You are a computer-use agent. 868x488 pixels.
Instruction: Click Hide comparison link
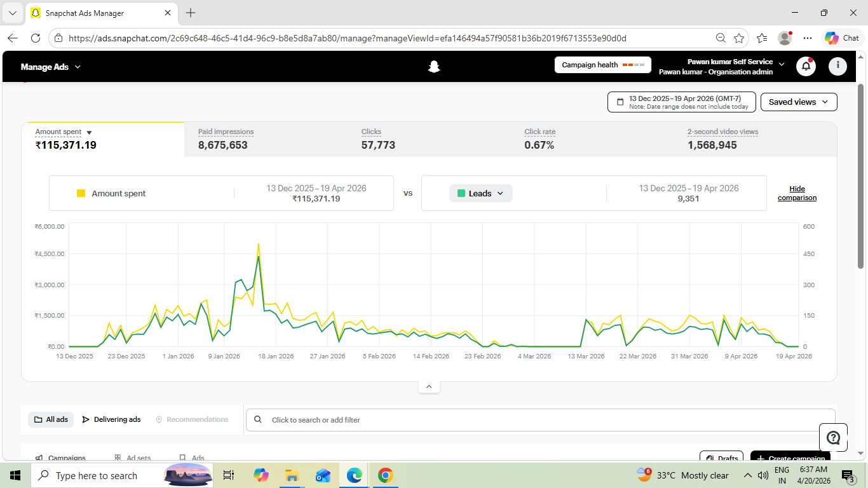(x=797, y=193)
